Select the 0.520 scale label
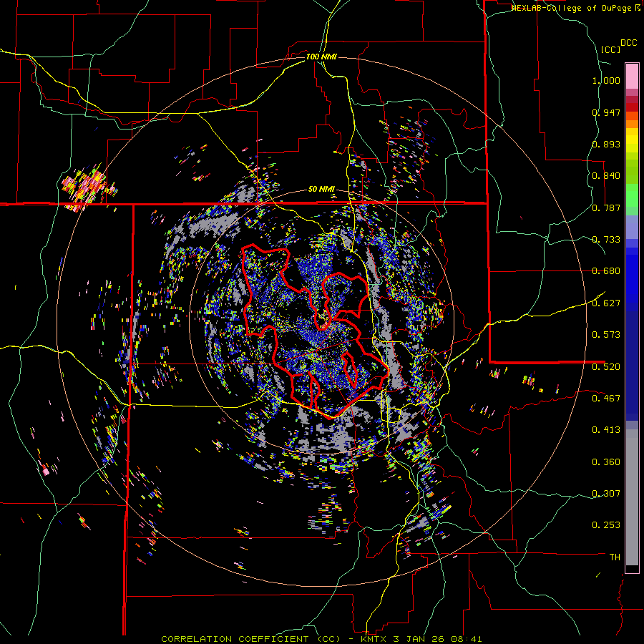 coord(606,366)
